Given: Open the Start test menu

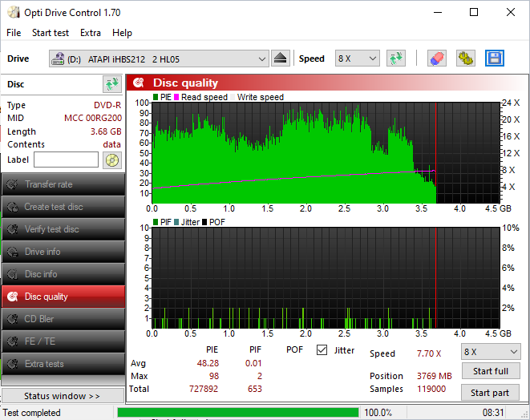Looking at the screenshot, I should (51, 33).
